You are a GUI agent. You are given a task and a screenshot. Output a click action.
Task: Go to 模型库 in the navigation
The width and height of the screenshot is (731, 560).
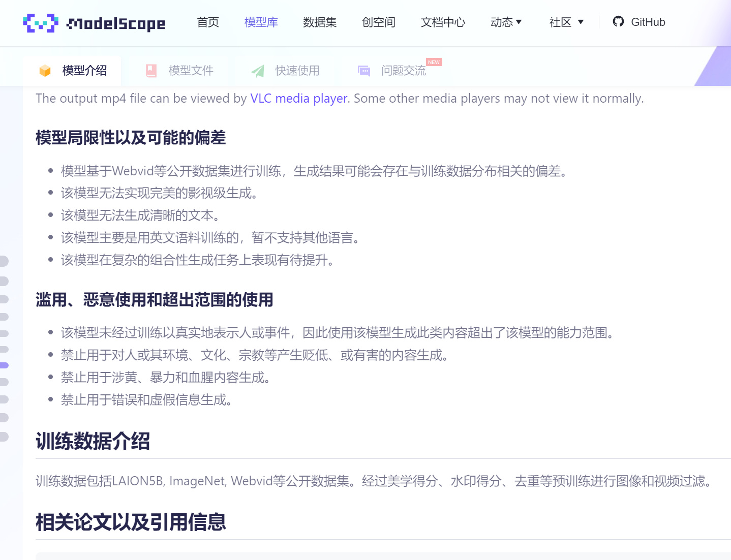(261, 22)
